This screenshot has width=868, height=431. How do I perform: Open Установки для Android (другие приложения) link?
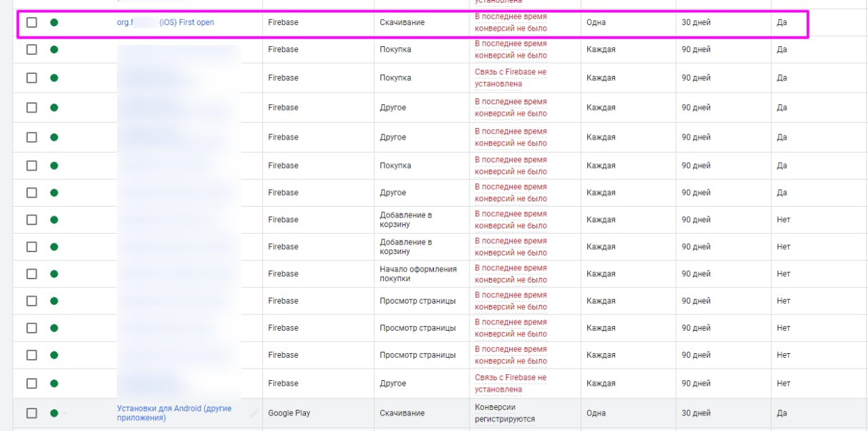click(174, 413)
